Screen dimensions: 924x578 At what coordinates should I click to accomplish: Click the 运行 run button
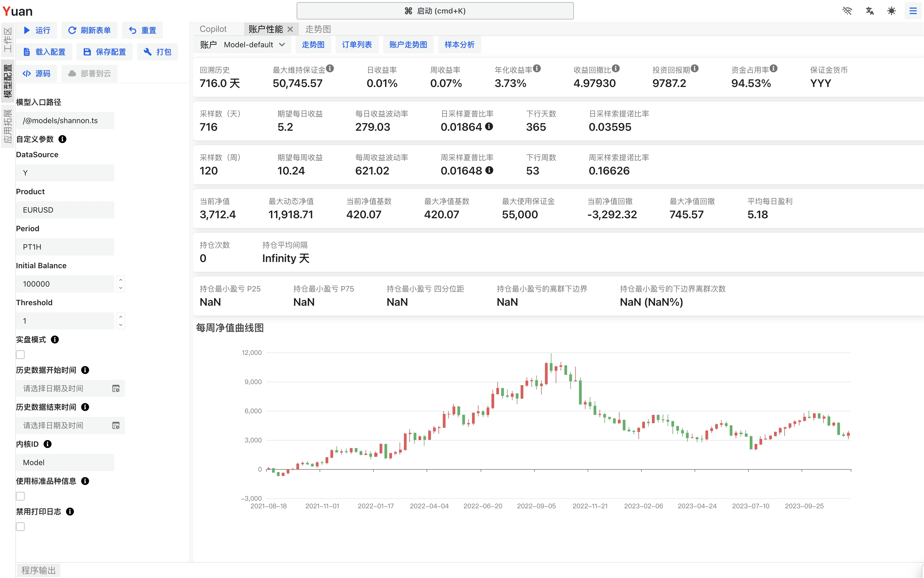[37, 30]
